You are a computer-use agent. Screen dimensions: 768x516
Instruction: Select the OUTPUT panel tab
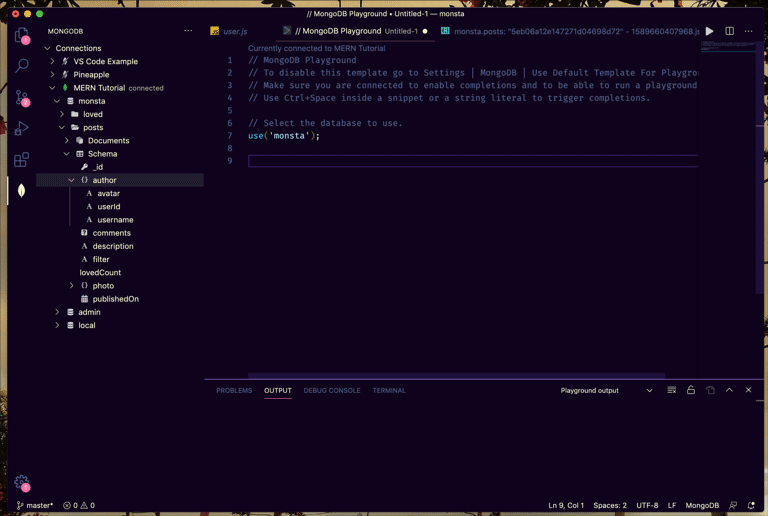pyautogui.click(x=278, y=390)
